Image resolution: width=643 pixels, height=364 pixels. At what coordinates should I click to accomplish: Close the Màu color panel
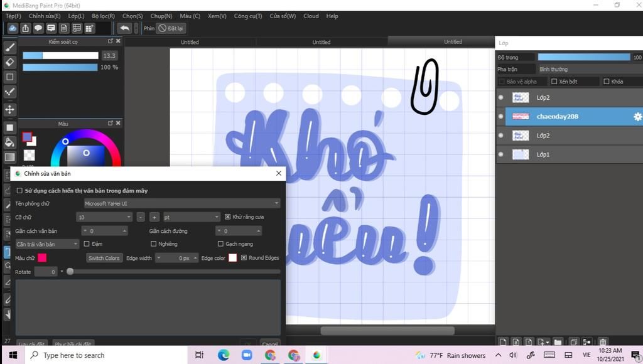pyautogui.click(x=118, y=123)
